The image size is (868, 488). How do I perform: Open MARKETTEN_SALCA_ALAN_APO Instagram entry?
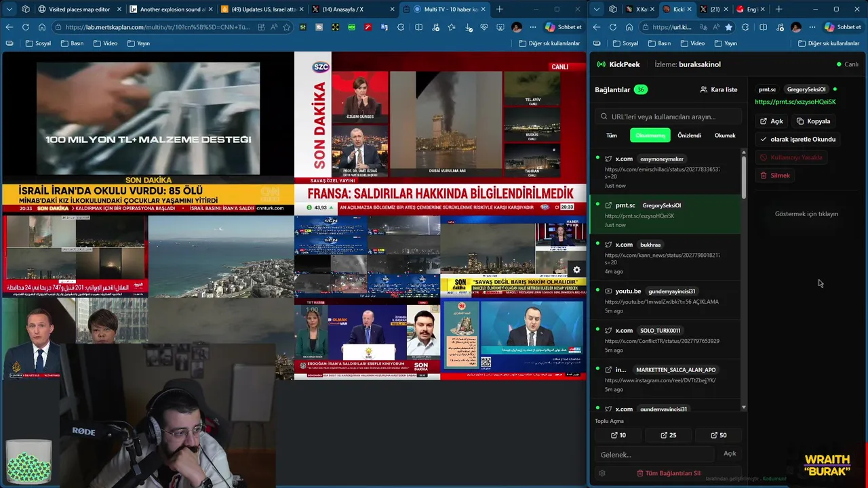tap(666, 379)
